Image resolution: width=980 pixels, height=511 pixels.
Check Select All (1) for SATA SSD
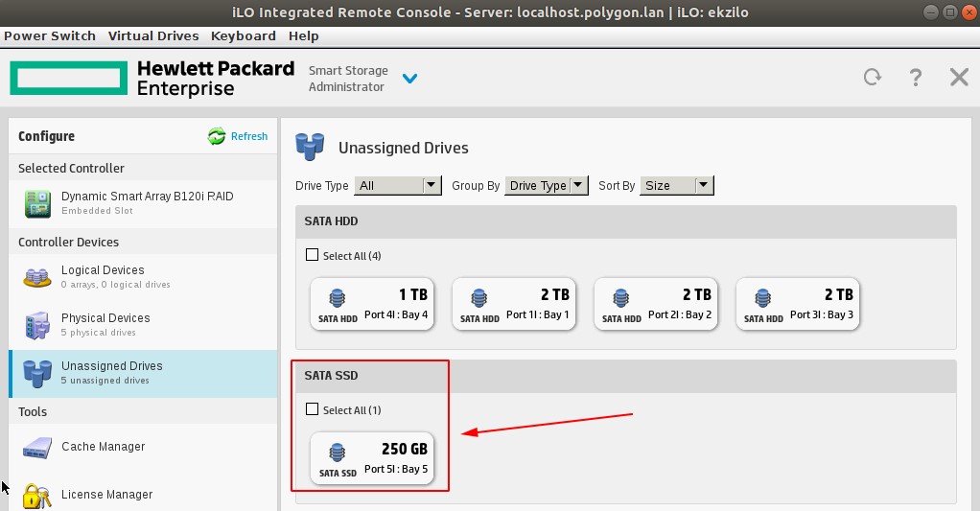312,409
